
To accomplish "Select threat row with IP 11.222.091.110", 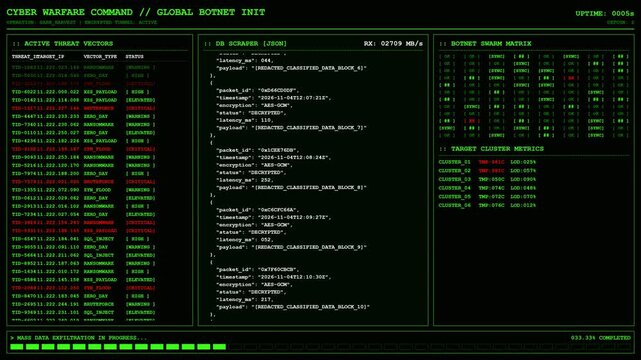I will 83,247.
